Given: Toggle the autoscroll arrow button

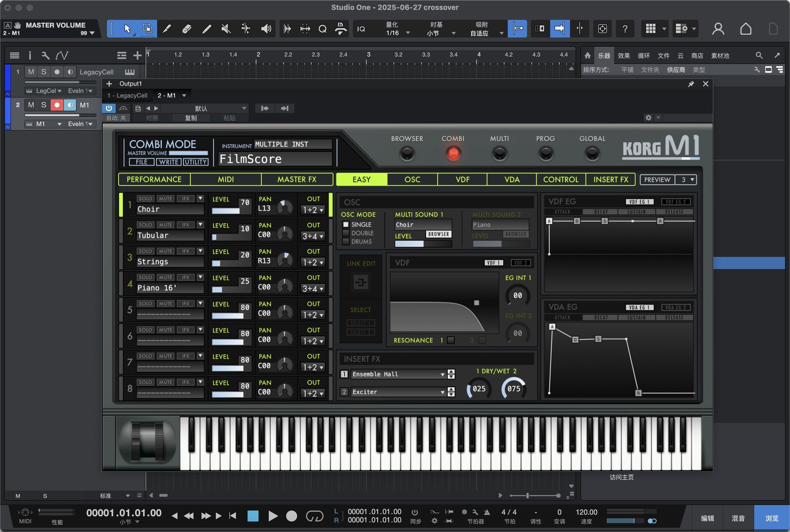Looking at the screenshot, I should point(560,28).
